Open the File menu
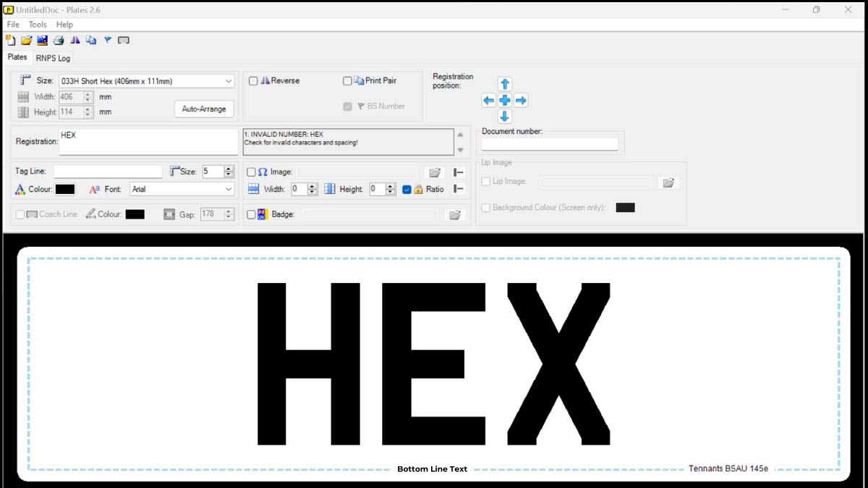Image resolution: width=868 pixels, height=488 pixels. coord(13,25)
